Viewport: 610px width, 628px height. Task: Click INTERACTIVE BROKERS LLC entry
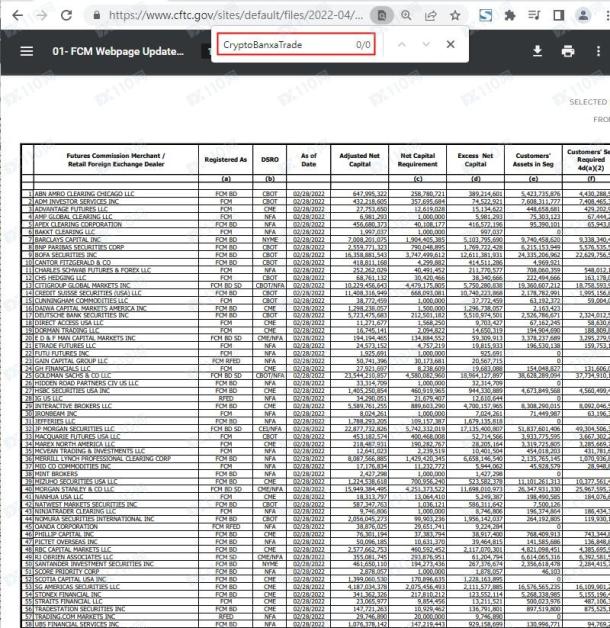pos(73,406)
